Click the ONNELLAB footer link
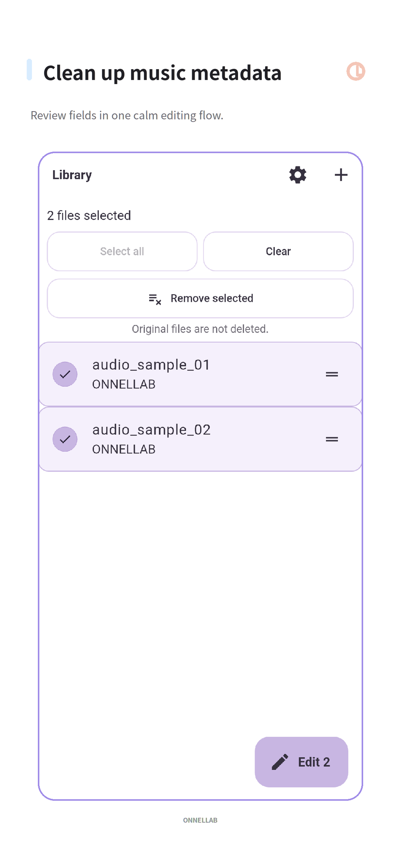 (x=200, y=821)
